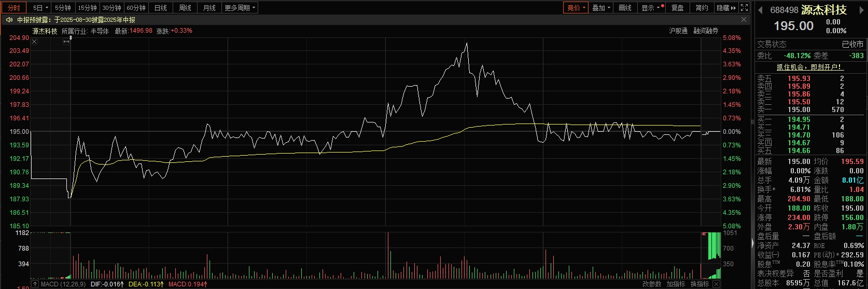Go to previous stock with left arrow
The height and width of the screenshot is (289, 868).
point(761,10)
